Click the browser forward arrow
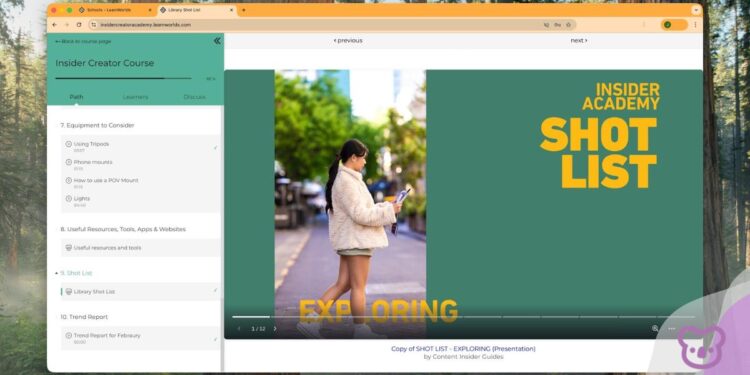This screenshot has height=375, width=750. tap(66, 25)
